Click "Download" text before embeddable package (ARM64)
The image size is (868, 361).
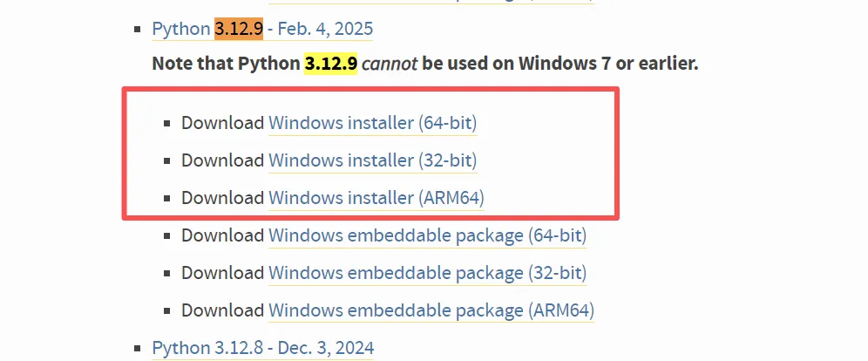tap(222, 310)
